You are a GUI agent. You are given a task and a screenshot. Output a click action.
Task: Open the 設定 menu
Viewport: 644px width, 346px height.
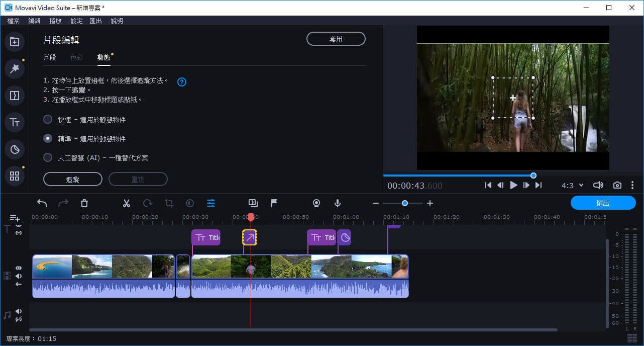(x=76, y=21)
